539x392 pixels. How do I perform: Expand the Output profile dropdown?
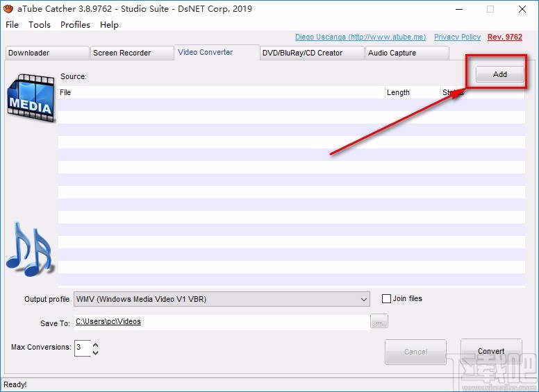point(364,299)
